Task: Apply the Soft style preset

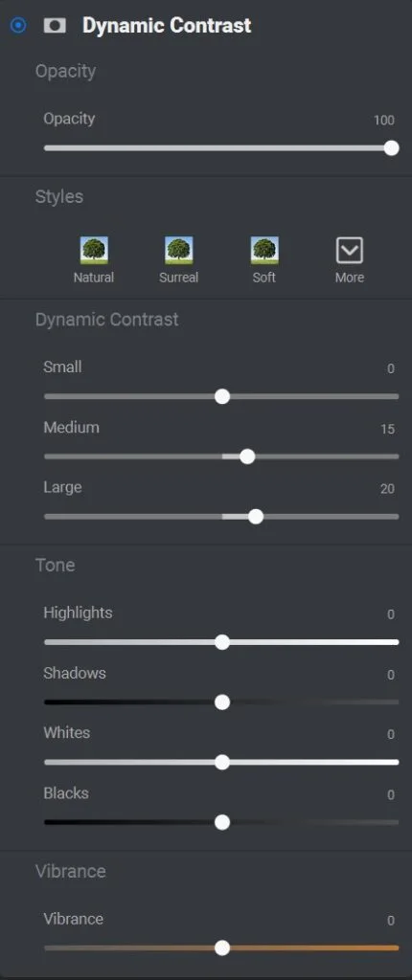Action: click(264, 259)
